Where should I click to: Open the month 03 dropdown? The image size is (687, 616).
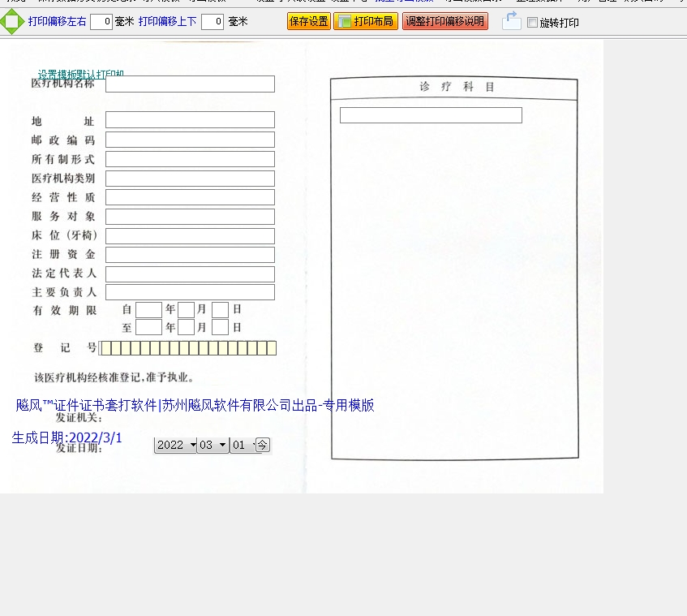click(213, 445)
